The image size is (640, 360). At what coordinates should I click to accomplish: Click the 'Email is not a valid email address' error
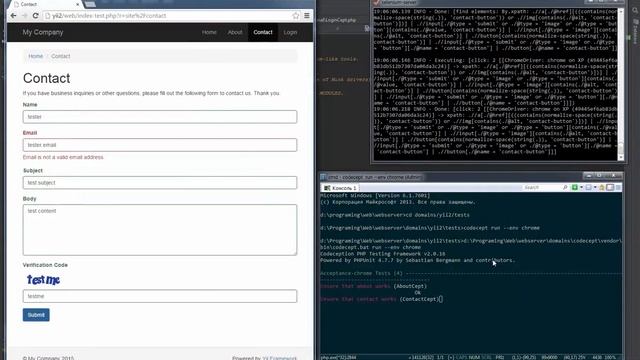tap(63, 157)
